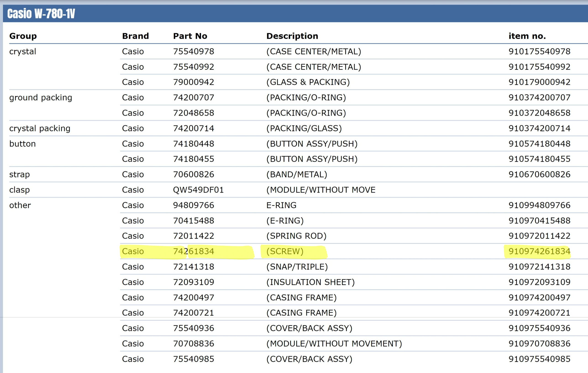Viewport: 588px width, 373px height.
Task: Click the (BAND/METAL) description
Action: pyautogui.click(x=297, y=175)
